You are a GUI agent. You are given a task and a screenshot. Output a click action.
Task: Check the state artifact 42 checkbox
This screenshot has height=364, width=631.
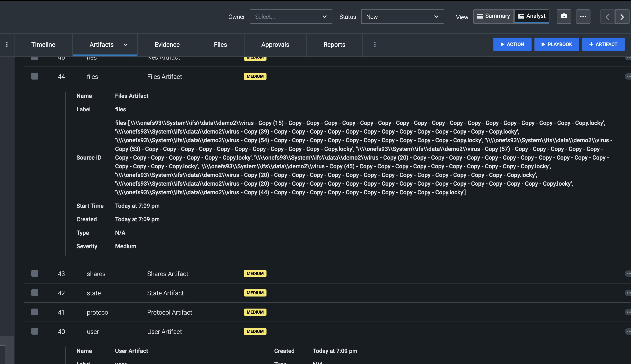coord(35,292)
